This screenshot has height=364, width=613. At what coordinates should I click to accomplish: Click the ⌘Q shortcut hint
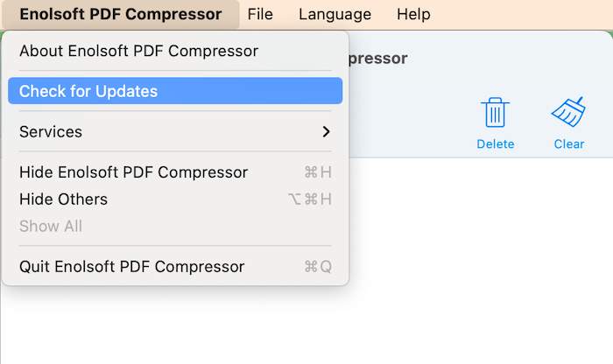pyautogui.click(x=317, y=267)
